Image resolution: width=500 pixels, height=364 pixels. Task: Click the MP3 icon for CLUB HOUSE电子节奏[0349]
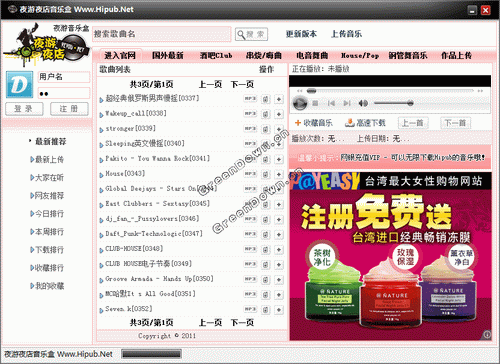coord(250,264)
